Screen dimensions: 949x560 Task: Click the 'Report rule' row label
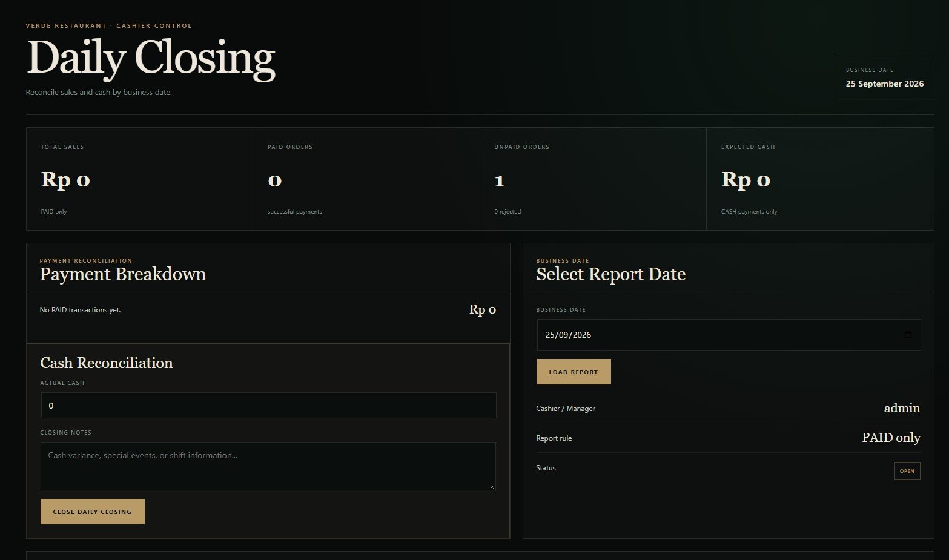tap(554, 438)
